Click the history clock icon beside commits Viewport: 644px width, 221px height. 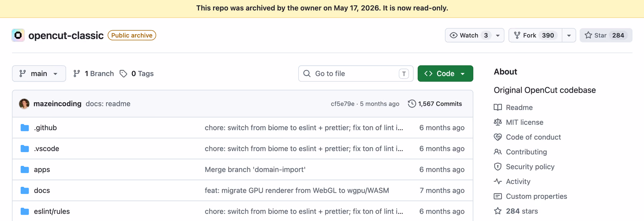coord(412,104)
